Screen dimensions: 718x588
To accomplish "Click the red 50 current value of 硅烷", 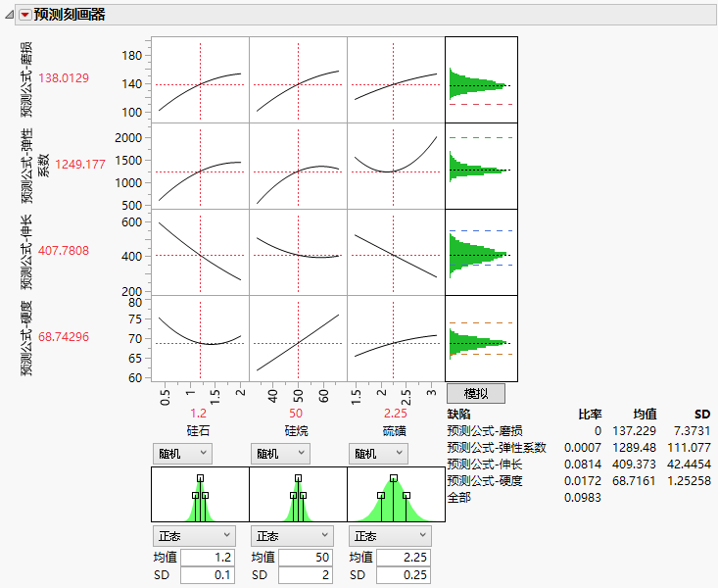I will [x=296, y=414].
